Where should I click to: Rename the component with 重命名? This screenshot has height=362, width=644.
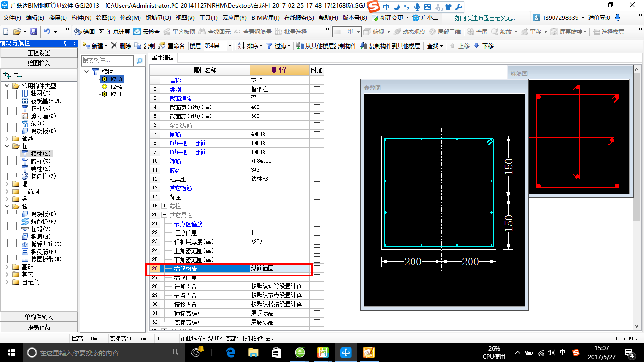(172, 46)
